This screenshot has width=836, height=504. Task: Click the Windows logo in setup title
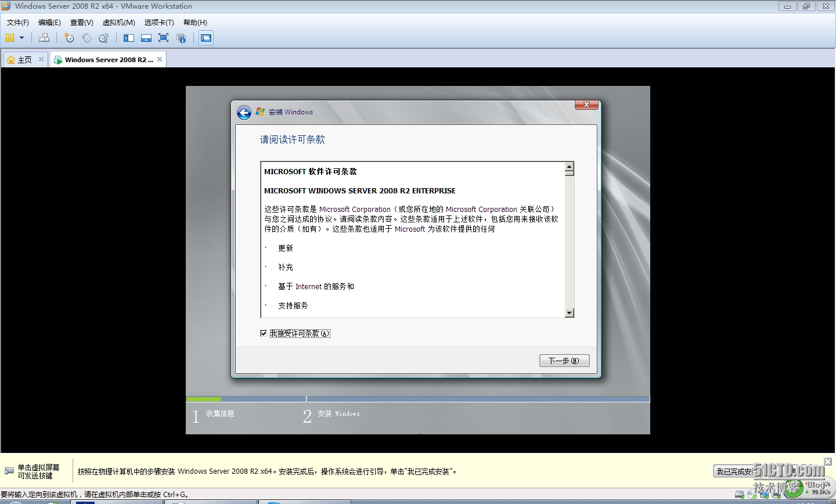[x=260, y=111]
